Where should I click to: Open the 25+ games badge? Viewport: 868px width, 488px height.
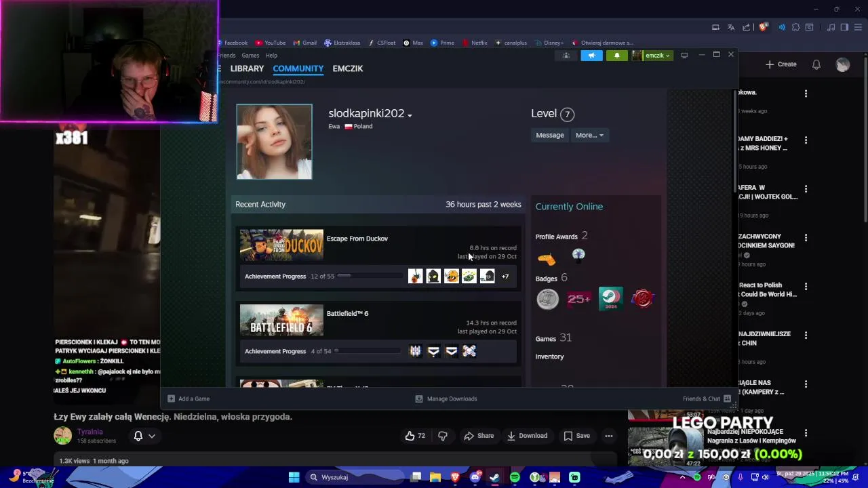(579, 299)
